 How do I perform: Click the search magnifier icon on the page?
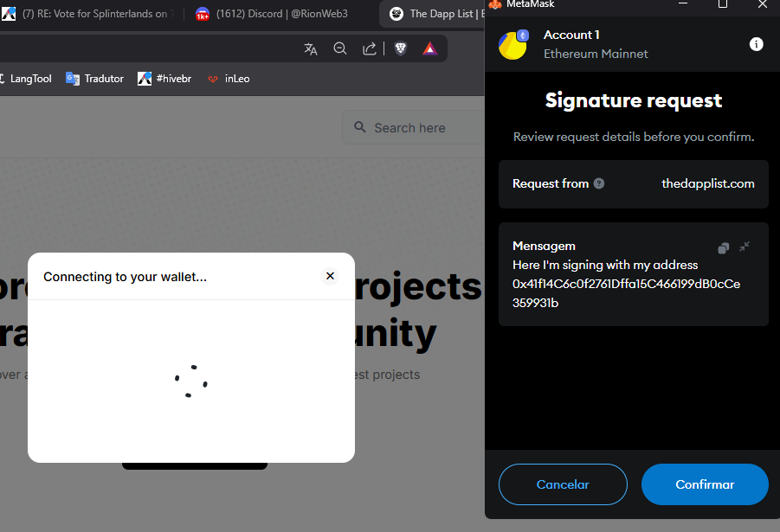pos(359,127)
